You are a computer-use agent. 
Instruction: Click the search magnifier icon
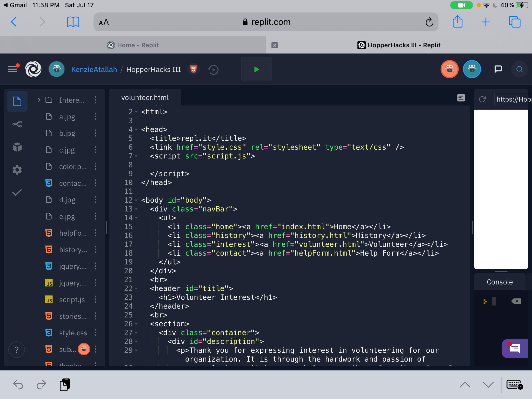click(519, 69)
